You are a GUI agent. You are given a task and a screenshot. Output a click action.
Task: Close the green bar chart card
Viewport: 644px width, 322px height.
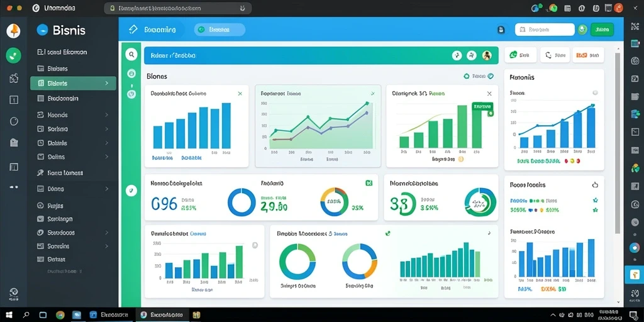click(489, 94)
